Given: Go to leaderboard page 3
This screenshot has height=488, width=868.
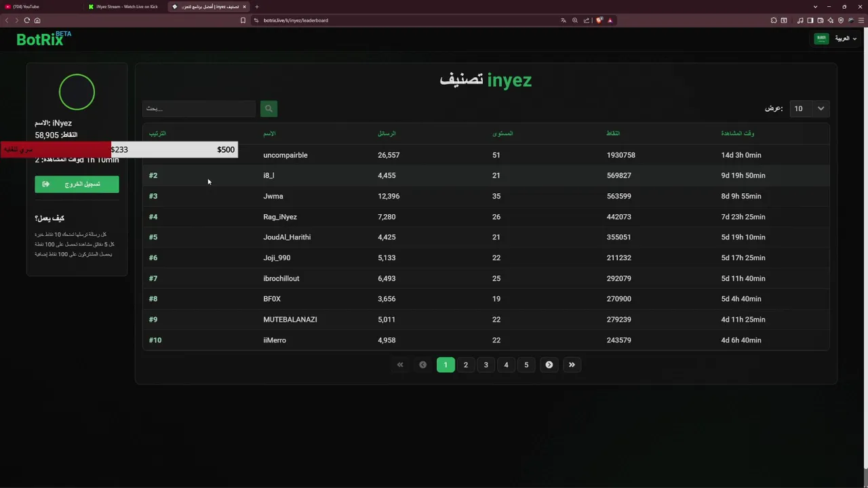Looking at the screenshot, I should click(486, 365).
